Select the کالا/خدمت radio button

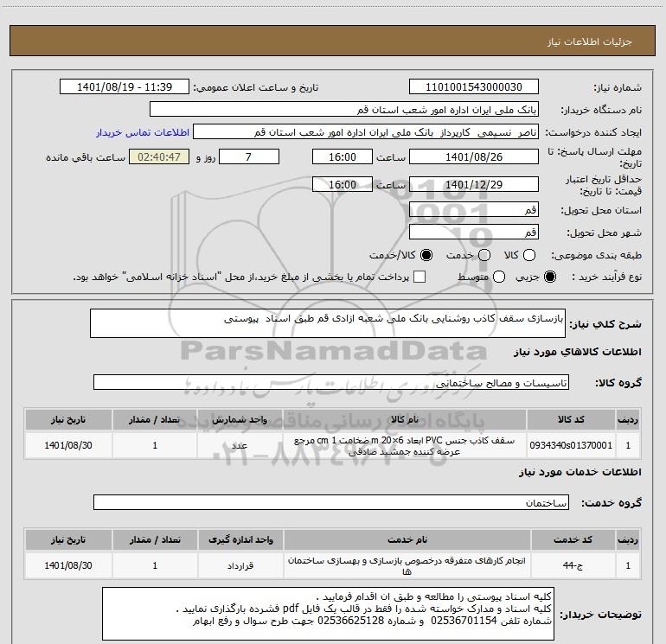click(426, 255)
